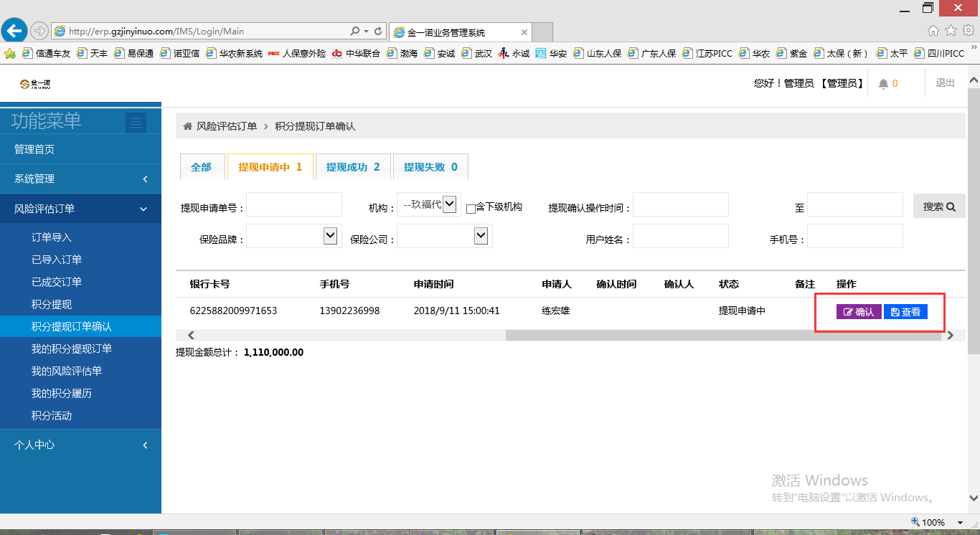Click the purple 确认 button

click(x=859, y=312)
